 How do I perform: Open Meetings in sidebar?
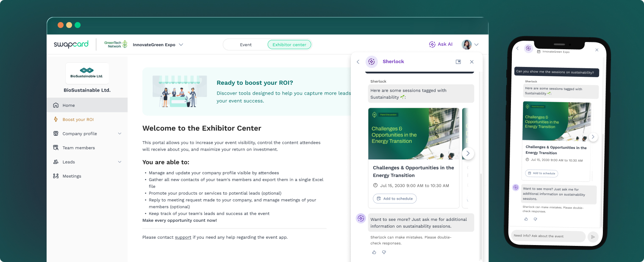[87, 176]
